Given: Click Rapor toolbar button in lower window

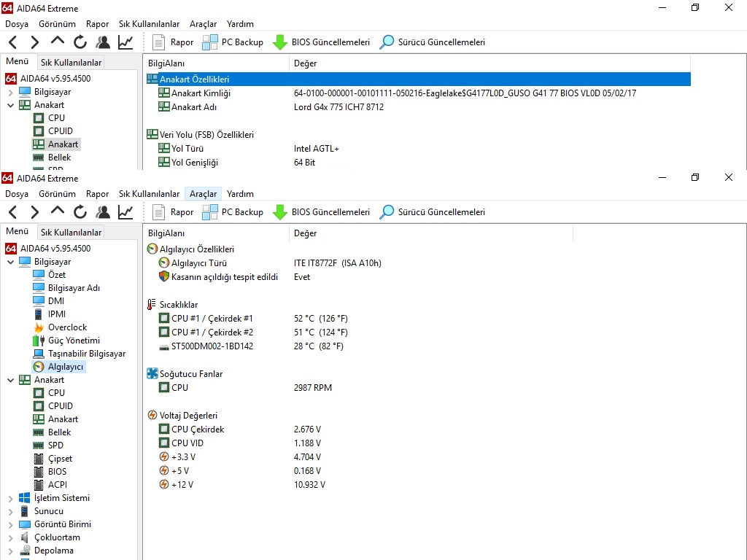Looking at the screenshot, I should pos(173,212).
